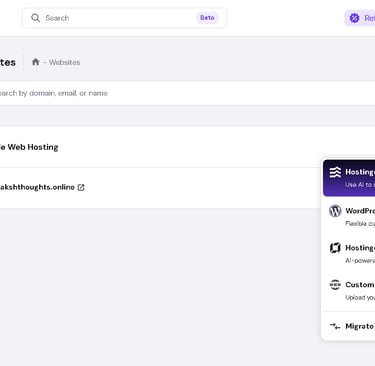Screen dimensions: 375x366
Task: Select the AI-powered Hostinger builder option
Action: (349, 254)
